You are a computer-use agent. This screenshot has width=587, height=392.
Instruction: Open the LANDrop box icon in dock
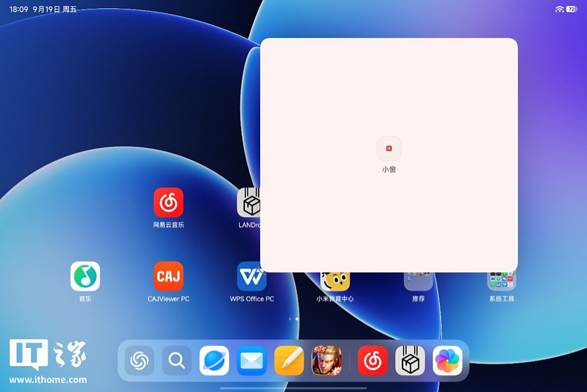(x=410, y=361)
